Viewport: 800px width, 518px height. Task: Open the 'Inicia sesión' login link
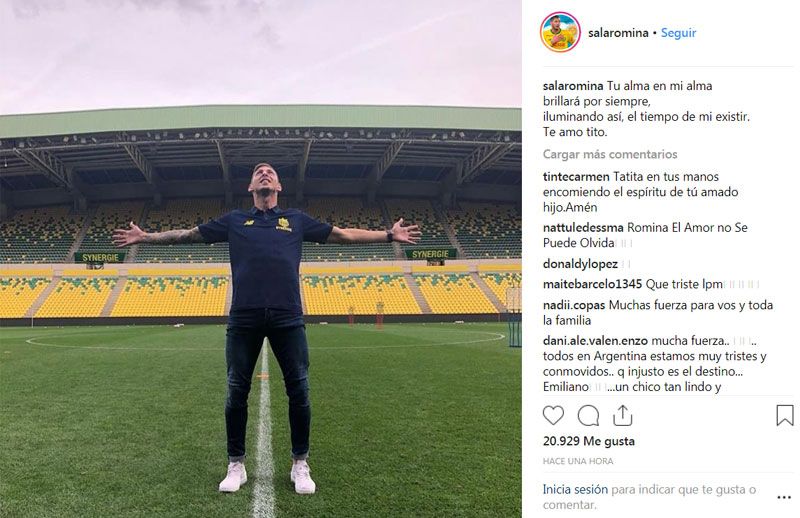[575, 489]
